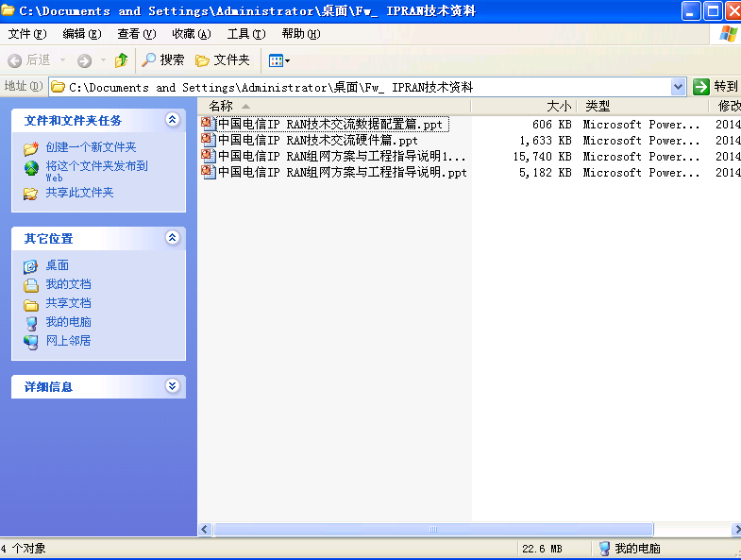The width and height of the screenshot is (741, 560).
Task: Open the Views icon dropdown
Action: click(x=278, y=60)
